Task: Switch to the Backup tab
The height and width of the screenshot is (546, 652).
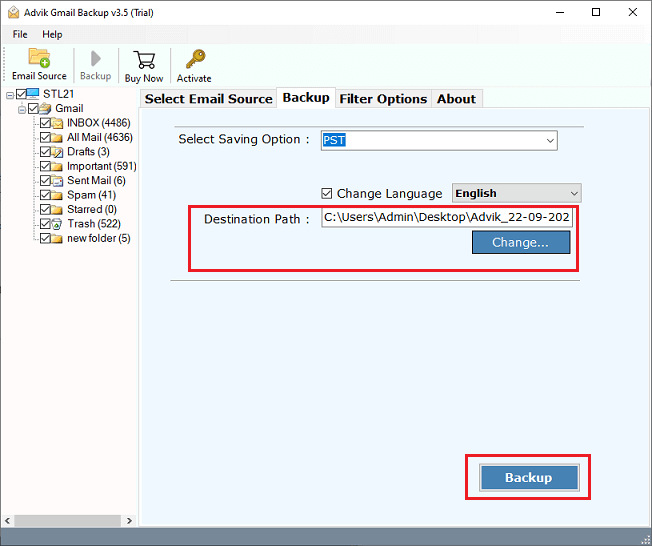Action: pos(306,98)
